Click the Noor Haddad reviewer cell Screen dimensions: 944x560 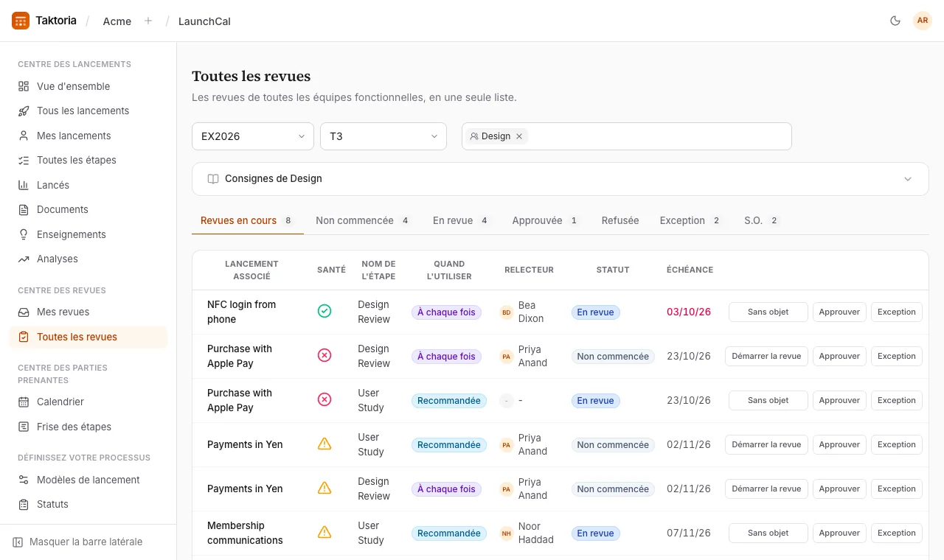[527, 533]
